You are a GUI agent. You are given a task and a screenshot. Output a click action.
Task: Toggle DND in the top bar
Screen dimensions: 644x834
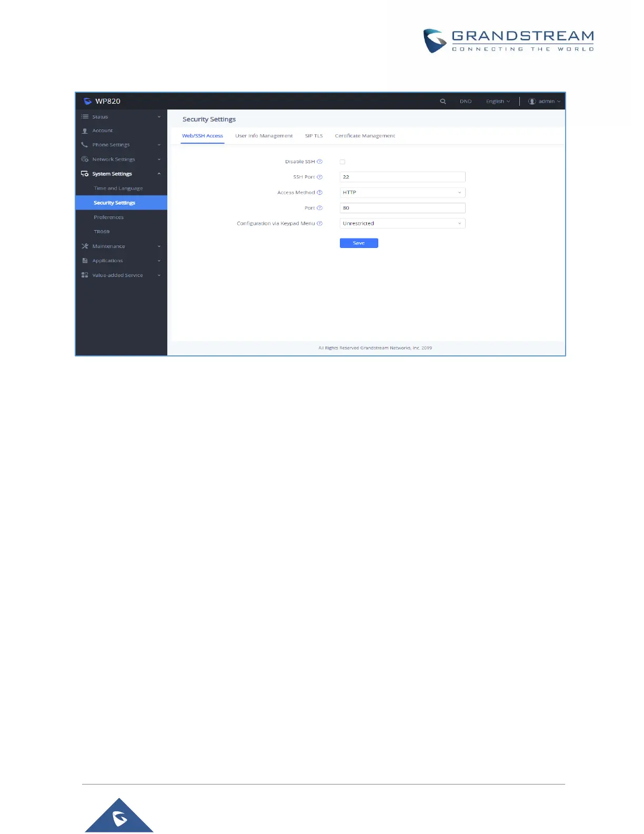click(466, 101)
